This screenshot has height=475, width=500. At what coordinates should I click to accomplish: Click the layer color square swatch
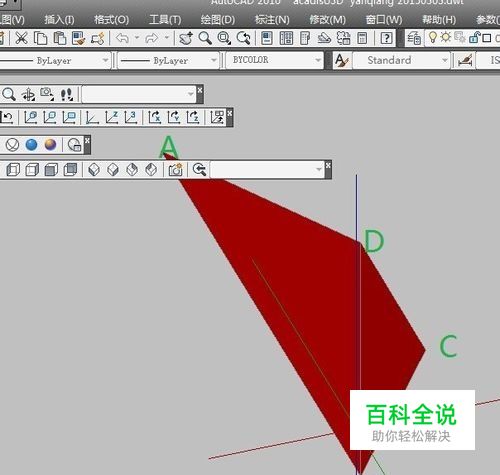coord(487,38)
